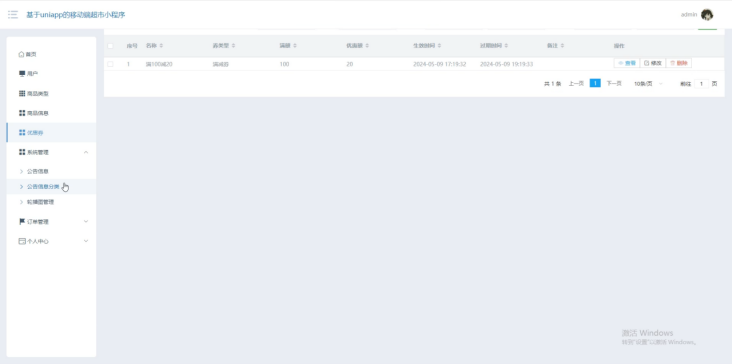The width and height of the screenshot is (733, 364).
Task: Open the 轮播图管理 submenu item
Action: pos(51,202)
